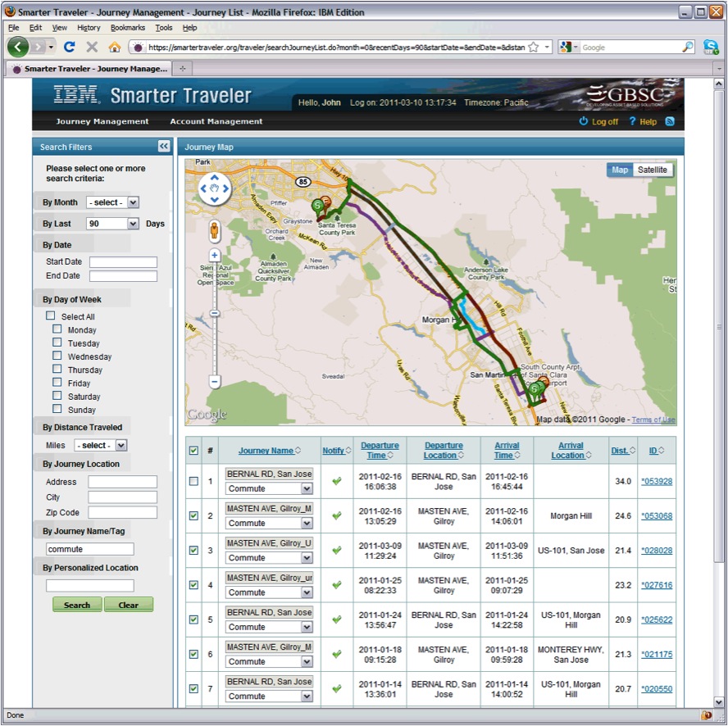The width and height of the screenshot is (728, 726).
Task: Click the map zoom out minus button
Action: pyautogui.click(x=215, y=381)
